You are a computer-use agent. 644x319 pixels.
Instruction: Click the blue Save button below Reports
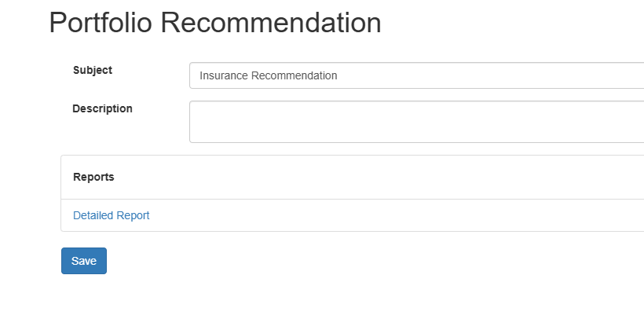(84, 261)
